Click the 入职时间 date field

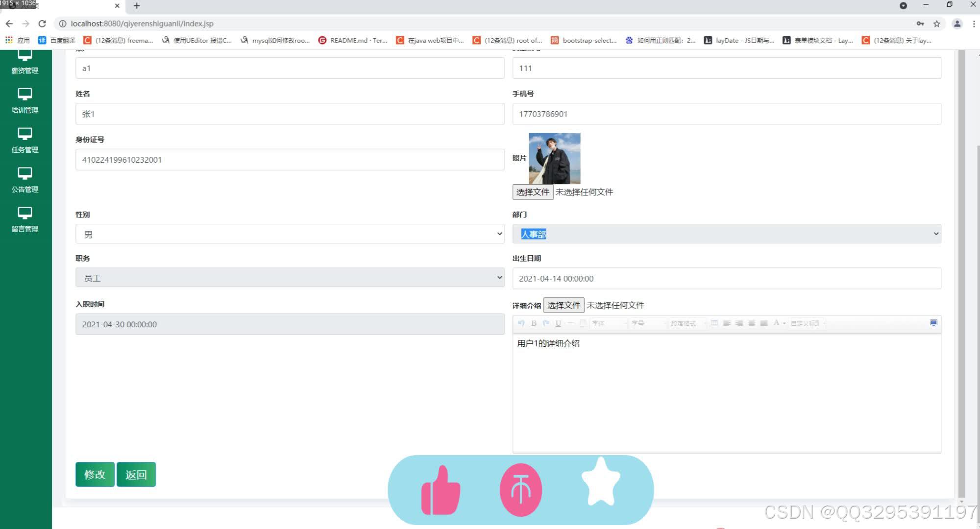click(x=290, y=324)
